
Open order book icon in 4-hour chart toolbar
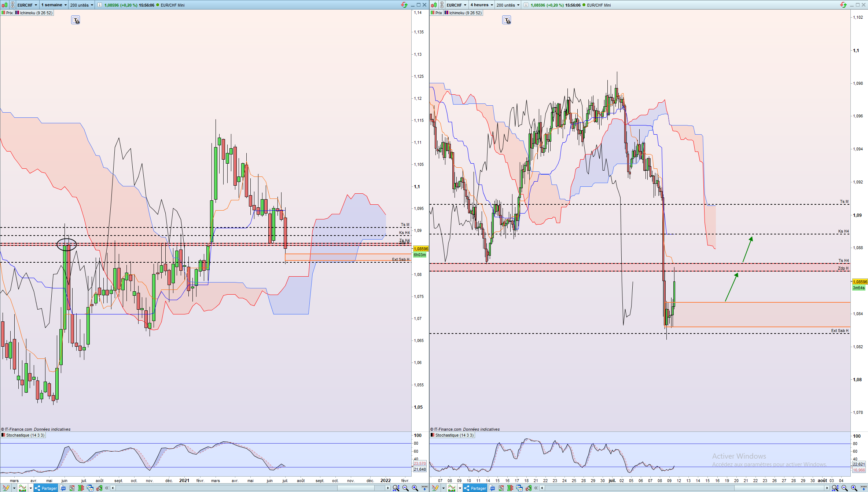(x=510, y=488)
